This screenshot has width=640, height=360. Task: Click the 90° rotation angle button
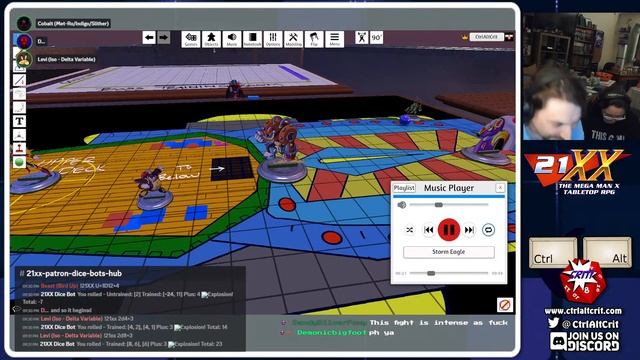tap(376, 38)
